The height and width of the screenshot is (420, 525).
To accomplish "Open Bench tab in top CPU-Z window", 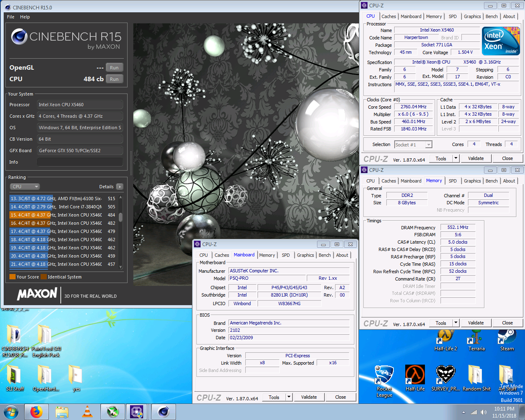I will tap(491, 16).
